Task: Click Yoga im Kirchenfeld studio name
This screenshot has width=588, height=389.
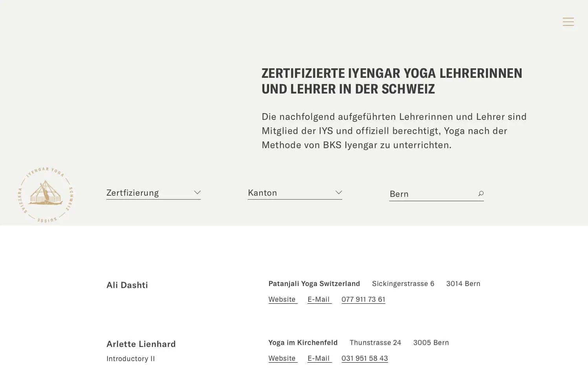Action: [303, 343]
